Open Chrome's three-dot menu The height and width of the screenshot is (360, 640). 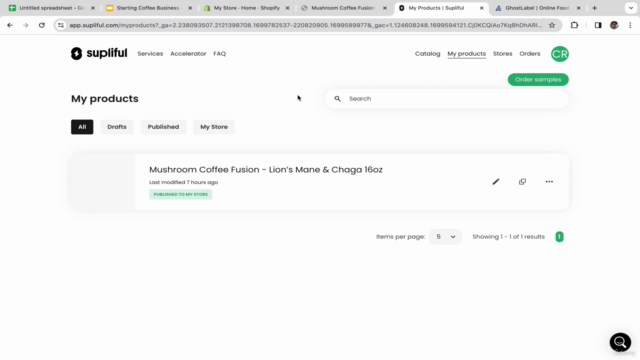pyautogui.click(x=630, y=25)
